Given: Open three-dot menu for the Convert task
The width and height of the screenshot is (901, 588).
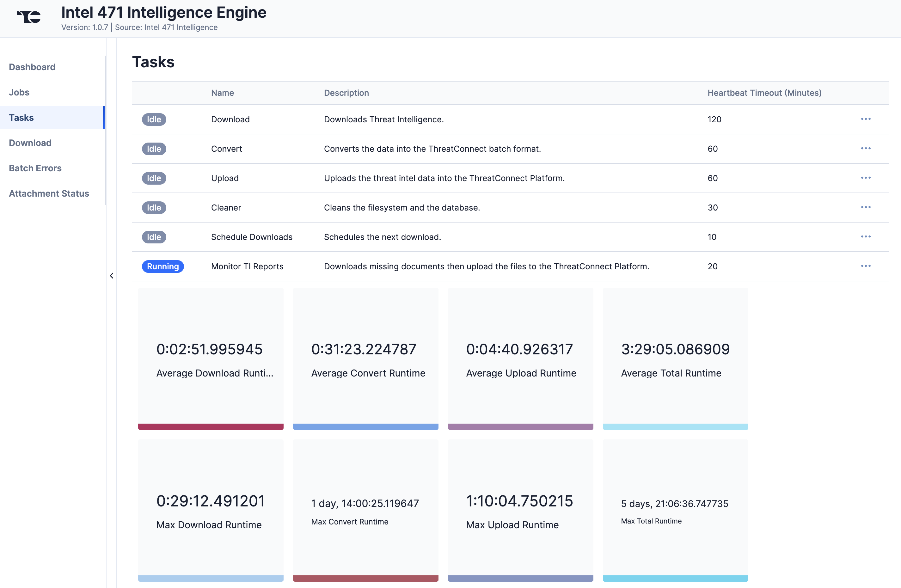Looking at the screenshot, I should pyautogui.click(x=865, y=148).
